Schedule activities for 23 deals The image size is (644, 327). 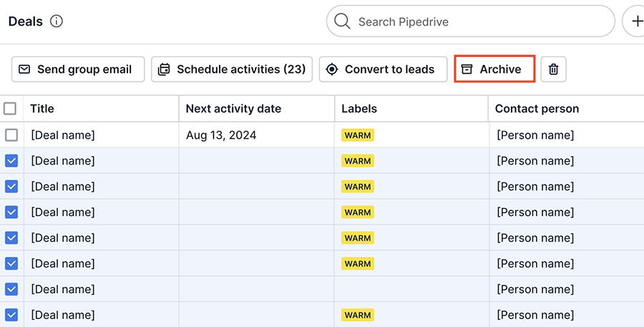[232, 69]
